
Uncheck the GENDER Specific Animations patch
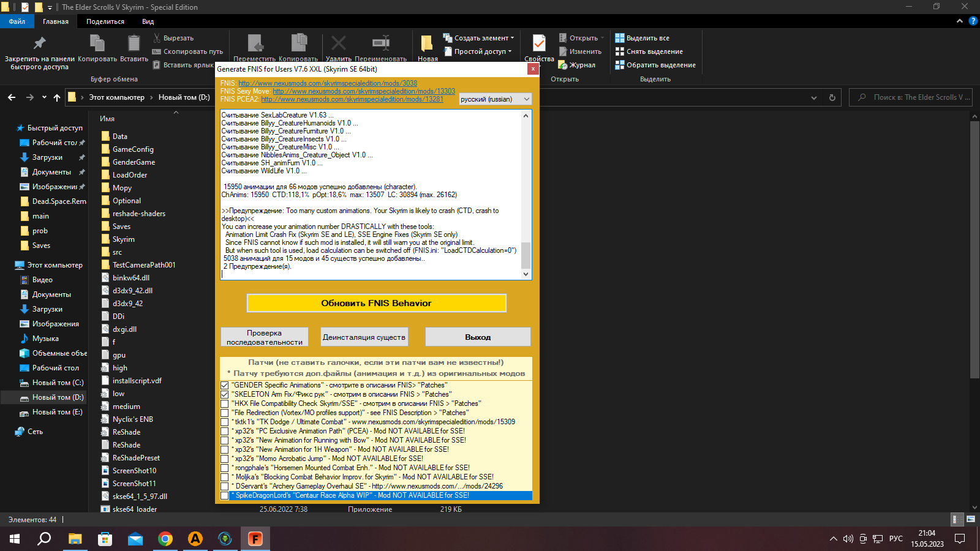coord(225,386)
